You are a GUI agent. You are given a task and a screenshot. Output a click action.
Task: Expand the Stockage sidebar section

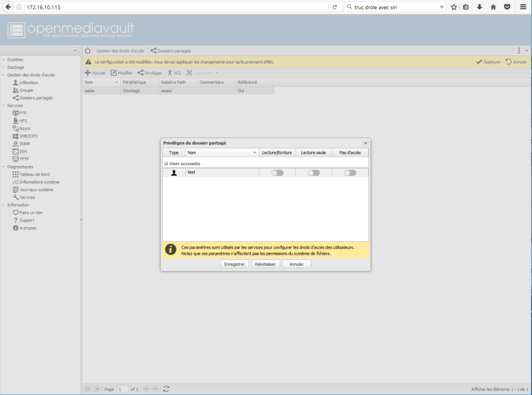pyautogui.click(x=15, y=67)
